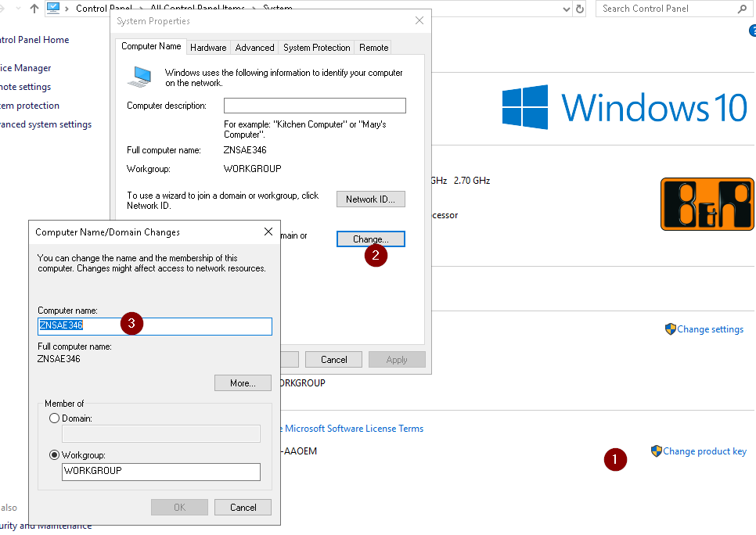Viewport: 756px width, 535px height.
Task: Open Control Panel Home link
Action: click(x=34, y=40)
